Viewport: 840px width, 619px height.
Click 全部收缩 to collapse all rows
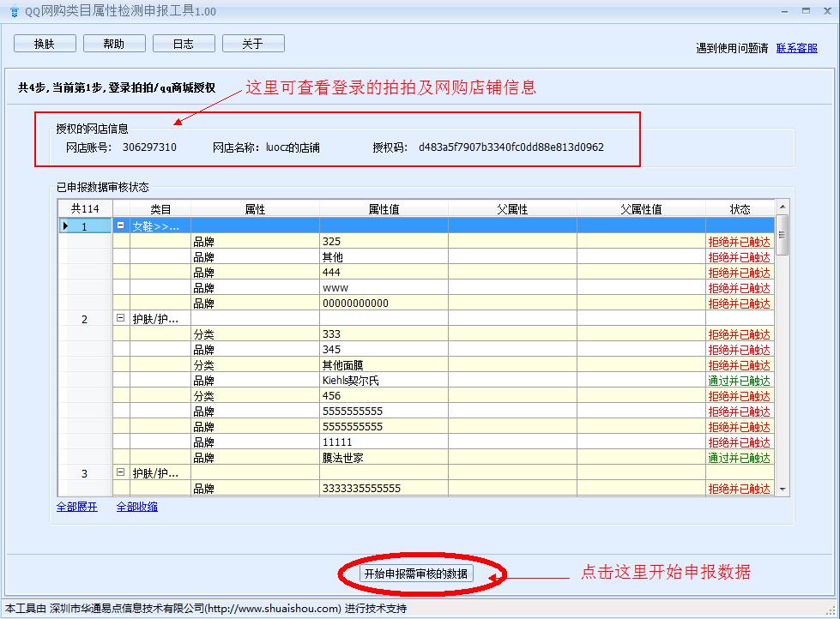coord(137,507)
